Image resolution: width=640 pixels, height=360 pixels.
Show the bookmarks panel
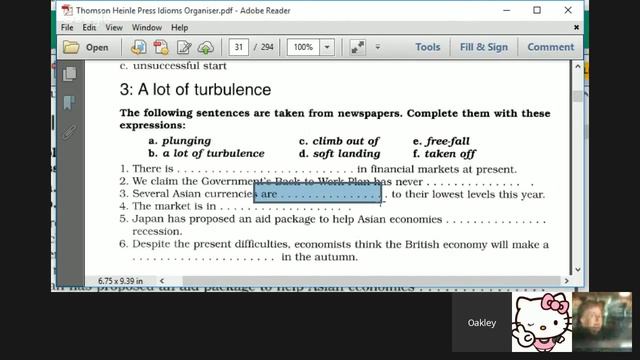point(70,102)
